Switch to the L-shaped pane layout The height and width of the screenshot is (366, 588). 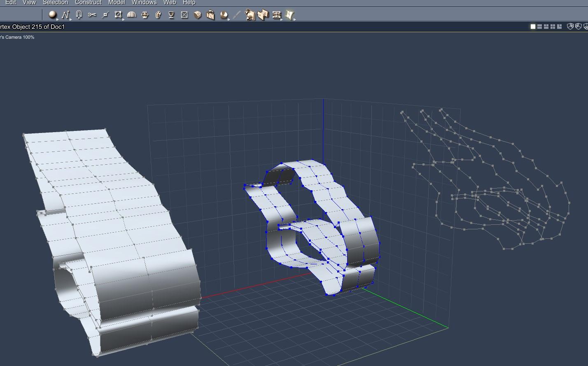[559, 27]
